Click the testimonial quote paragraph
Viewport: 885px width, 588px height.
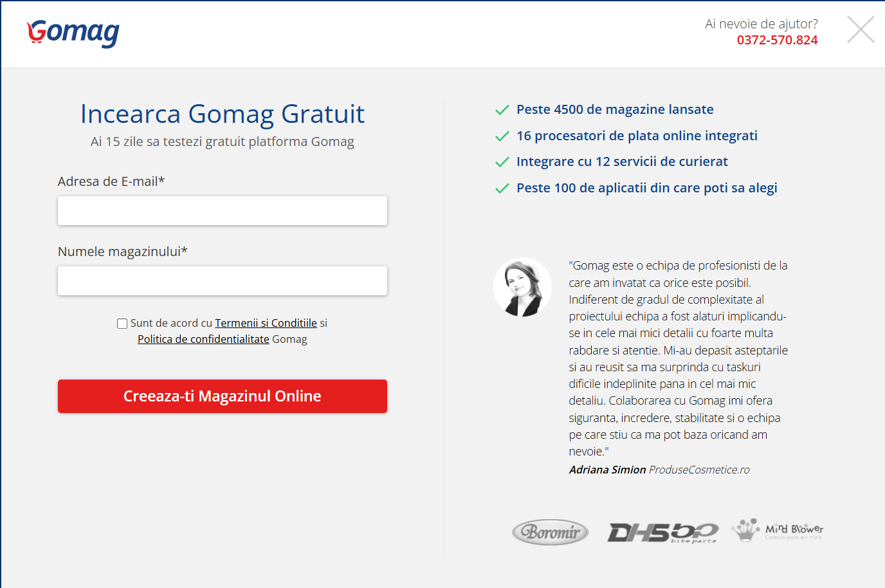click(679, 358)
